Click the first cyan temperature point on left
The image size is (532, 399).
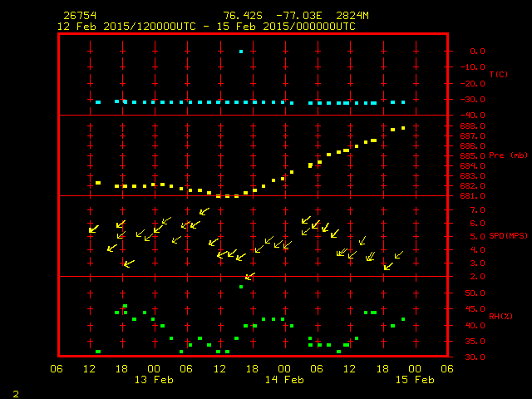point(98,102)
